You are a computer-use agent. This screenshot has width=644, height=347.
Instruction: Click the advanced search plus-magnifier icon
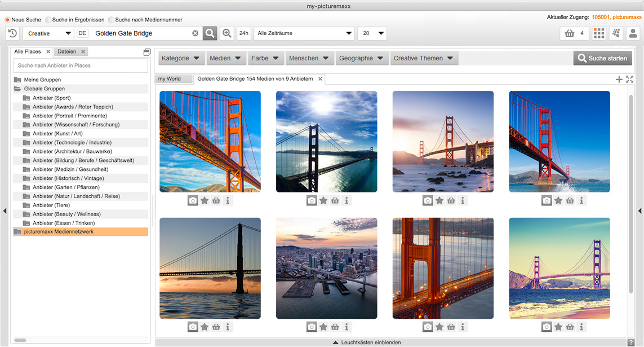pos(227,33)
